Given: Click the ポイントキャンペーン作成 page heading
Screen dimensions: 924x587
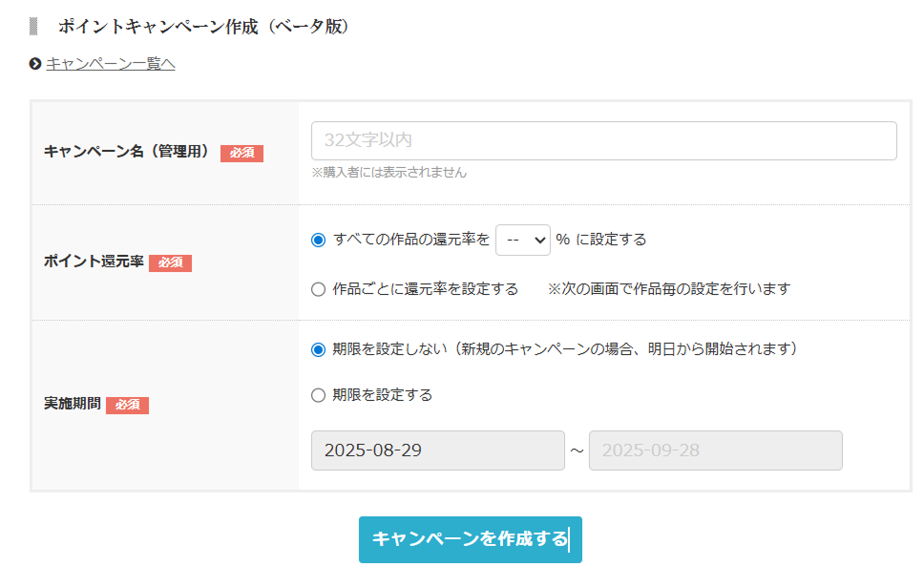Looking at the screenshot, I should tap(203, 27).
